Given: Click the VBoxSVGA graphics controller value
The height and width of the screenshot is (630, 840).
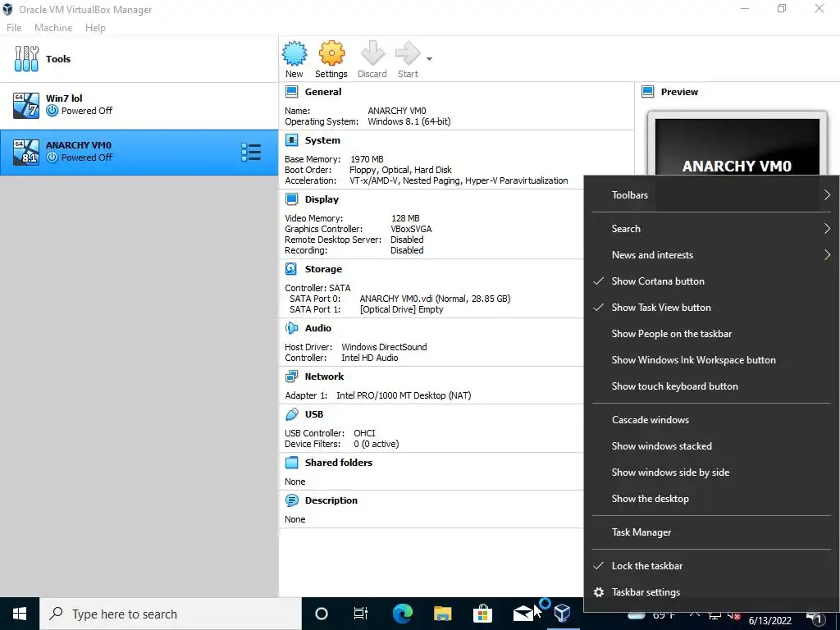Looking at the screenshot, I should (x=412, y=229).
